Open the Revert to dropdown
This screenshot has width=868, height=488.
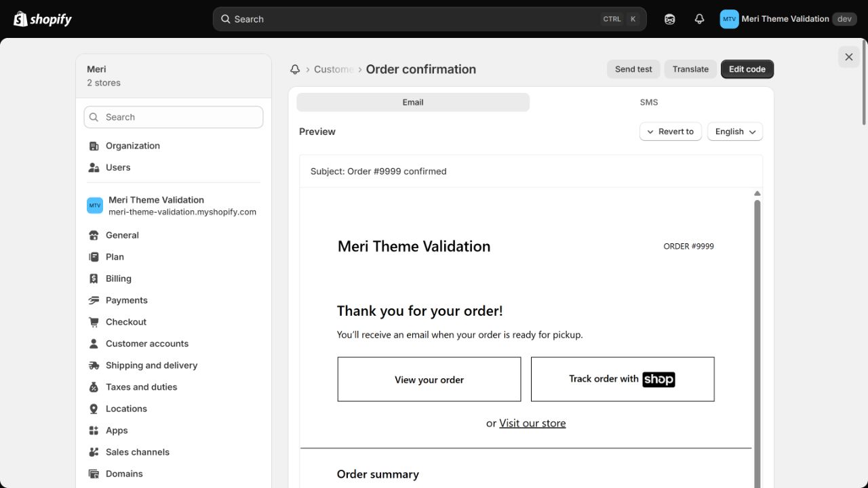pos(671,131)
